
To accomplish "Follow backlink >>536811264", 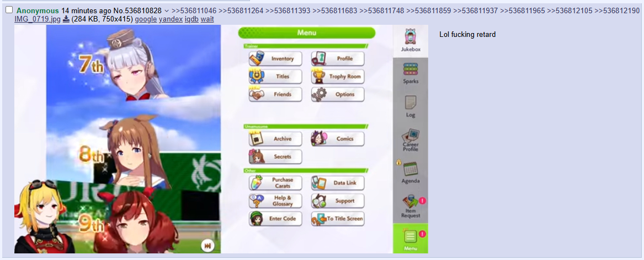I will (x=241, y=10).
